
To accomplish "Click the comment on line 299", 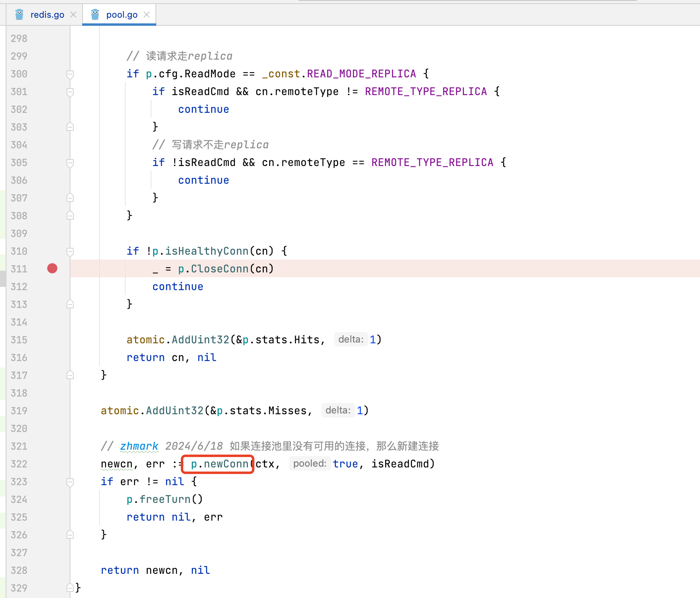I will [x=180, y=56].
